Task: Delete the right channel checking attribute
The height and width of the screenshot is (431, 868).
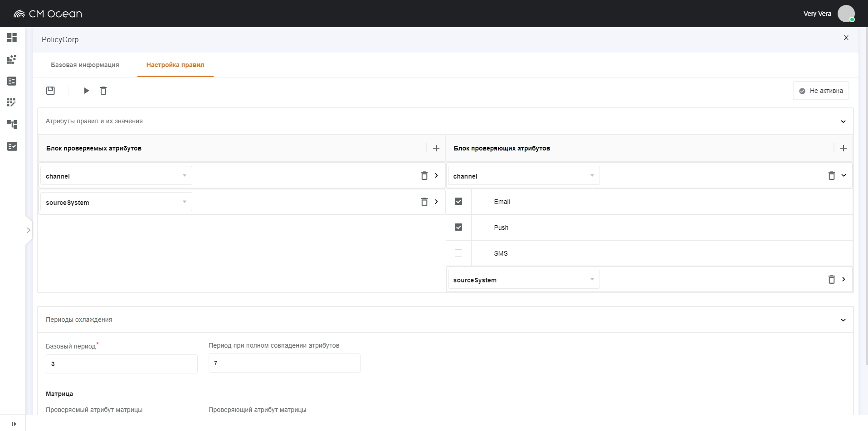Action: [x=832, y=176]
